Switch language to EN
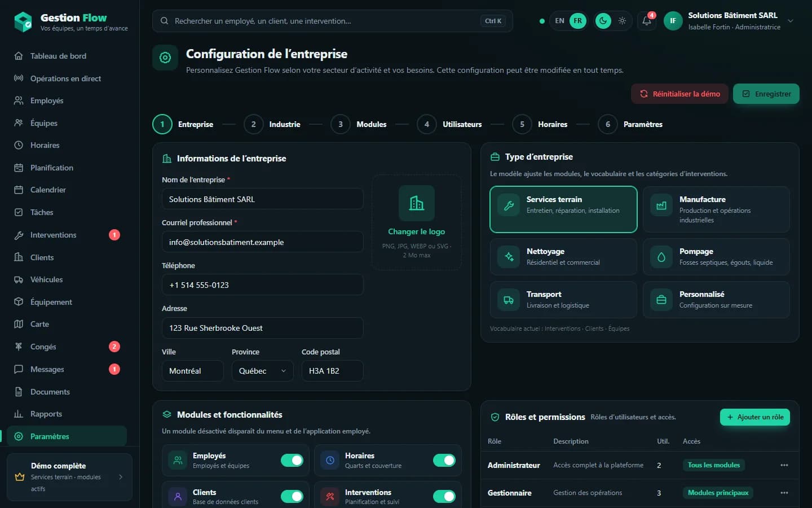 point(559,21)
